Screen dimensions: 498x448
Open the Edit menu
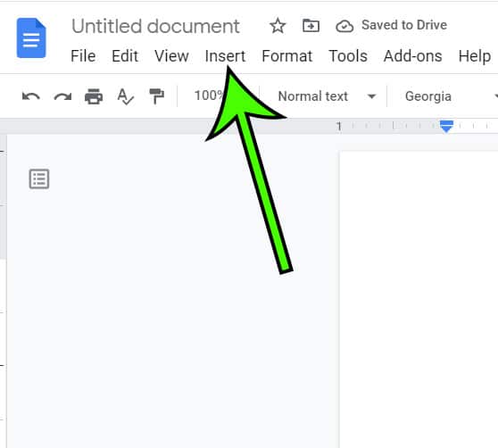pyautogui.click(x=125, y=56)
